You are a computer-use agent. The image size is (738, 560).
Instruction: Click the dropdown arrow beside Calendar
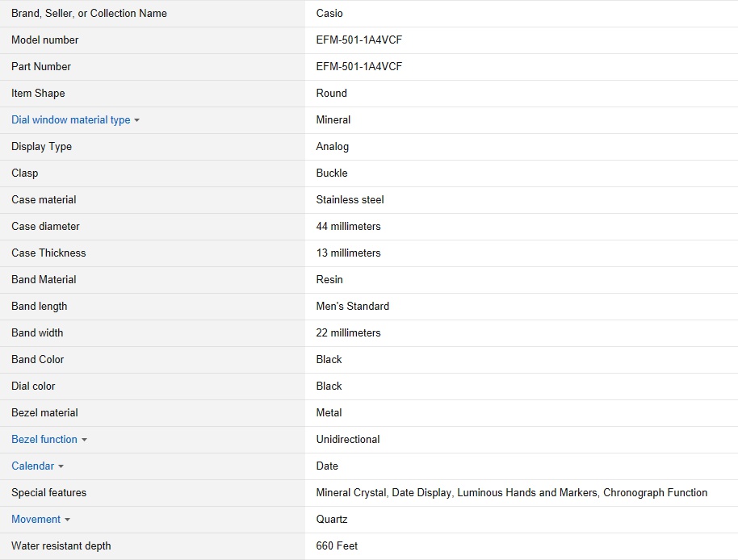click(61, 467)
